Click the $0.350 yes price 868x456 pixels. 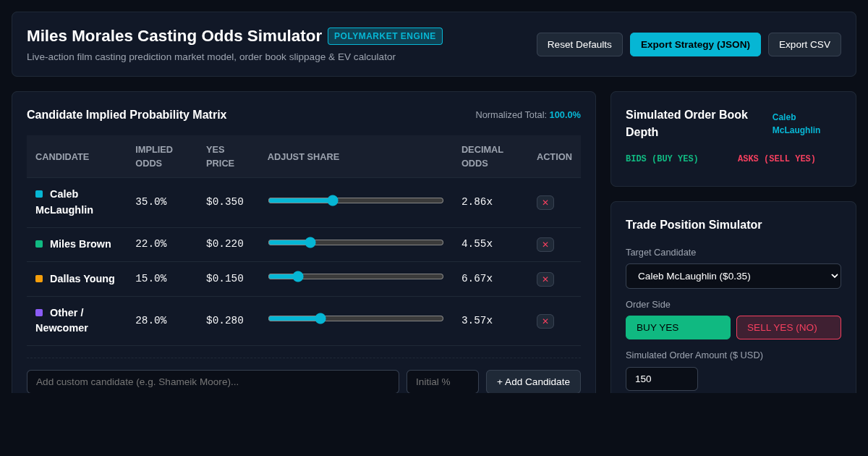(225, 202)
